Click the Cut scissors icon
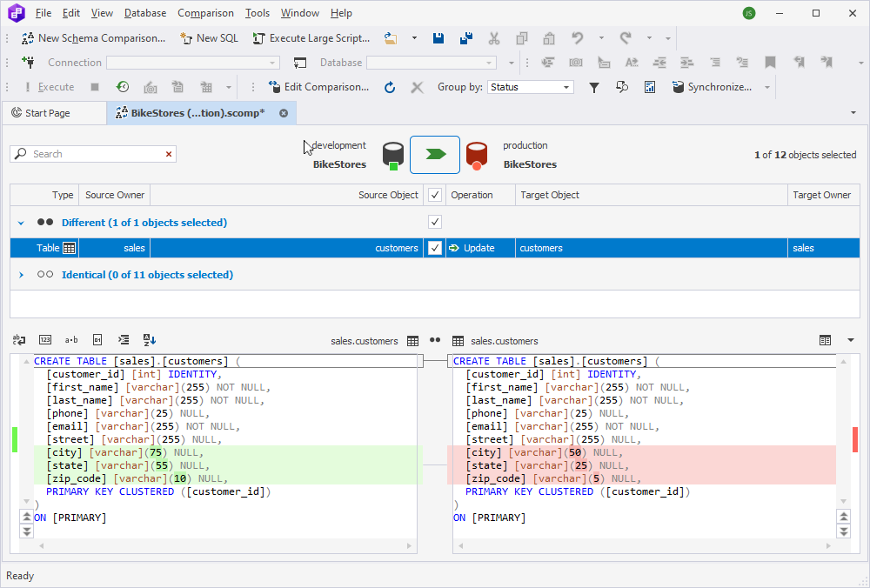 pos(494,38)
